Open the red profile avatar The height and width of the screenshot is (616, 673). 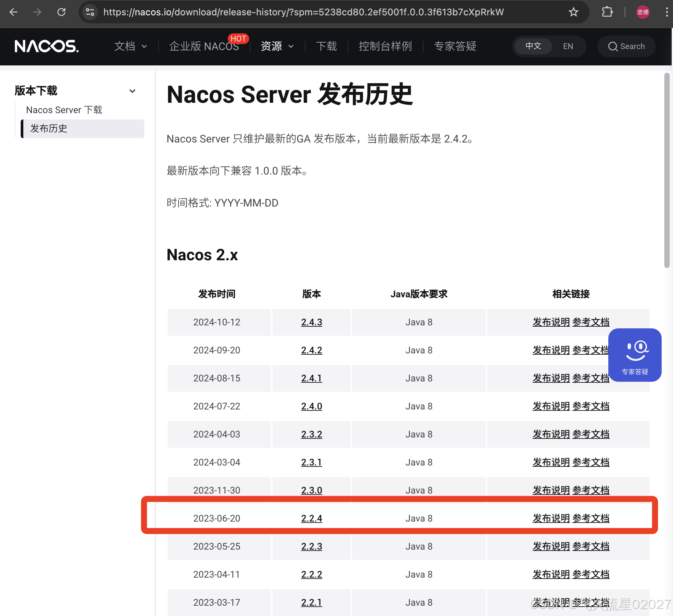[x=643, y=12]
